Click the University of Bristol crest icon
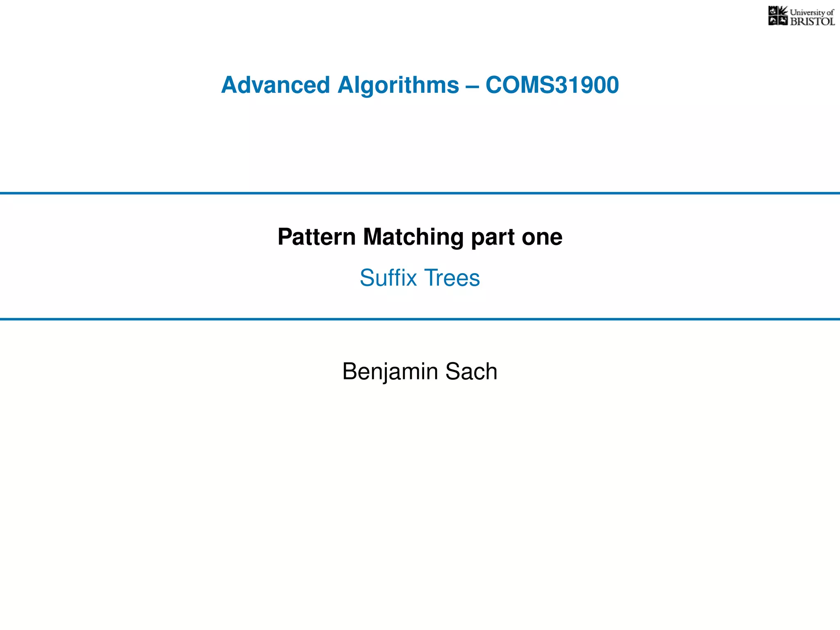Viewport: 840px width, 630px height. pyautogui.click(x=778, y=16)
